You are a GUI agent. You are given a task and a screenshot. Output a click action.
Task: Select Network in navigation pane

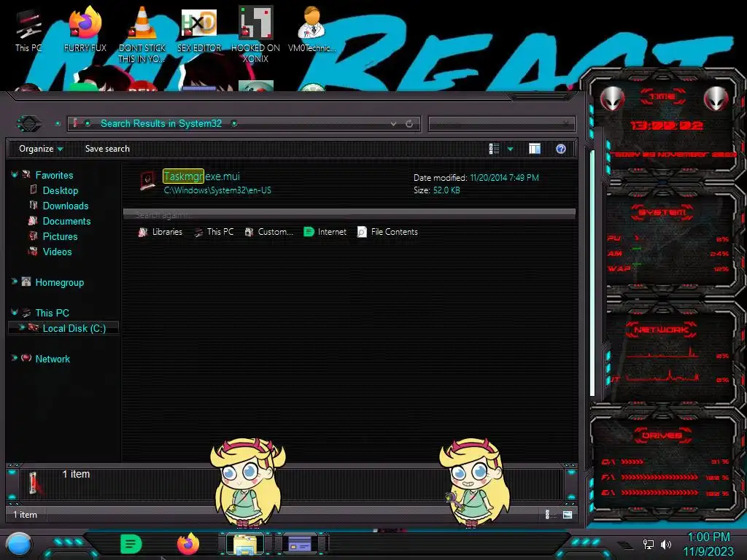(x=53, y=359)
